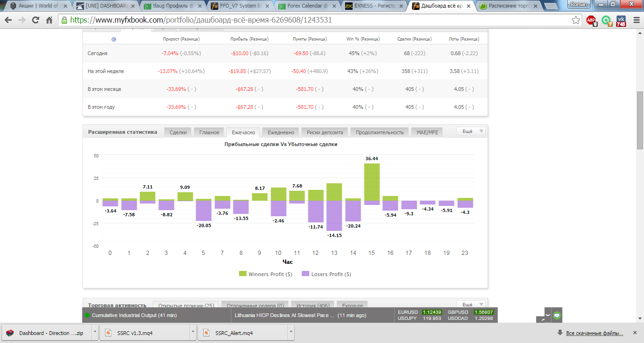Click the browser Forward arrow

pyautogui.click(x=22, y=20)
